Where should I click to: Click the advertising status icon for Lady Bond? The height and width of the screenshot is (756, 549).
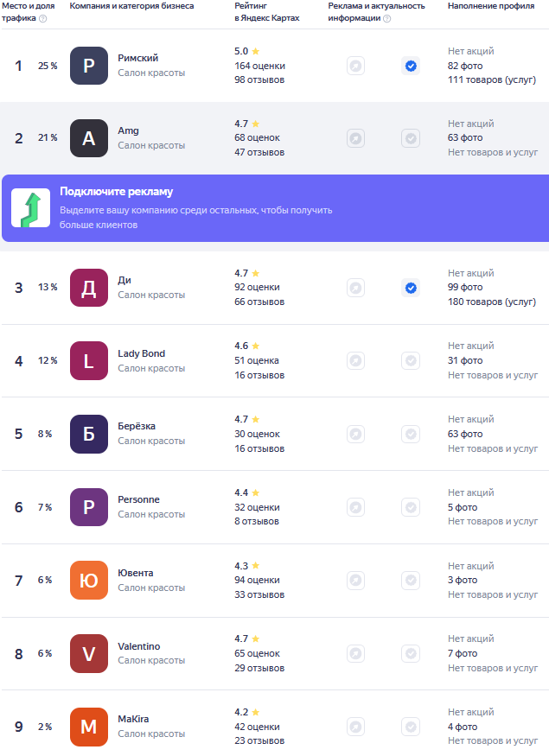[x=355, y=360]
